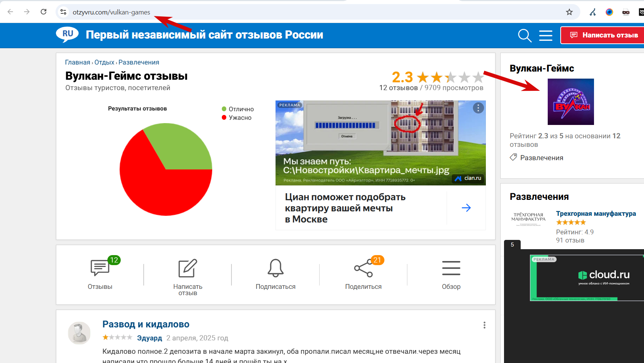Go to Главная breadcrumb
The height and width of the screenshot is (363, 644).
tap(78, 62)
